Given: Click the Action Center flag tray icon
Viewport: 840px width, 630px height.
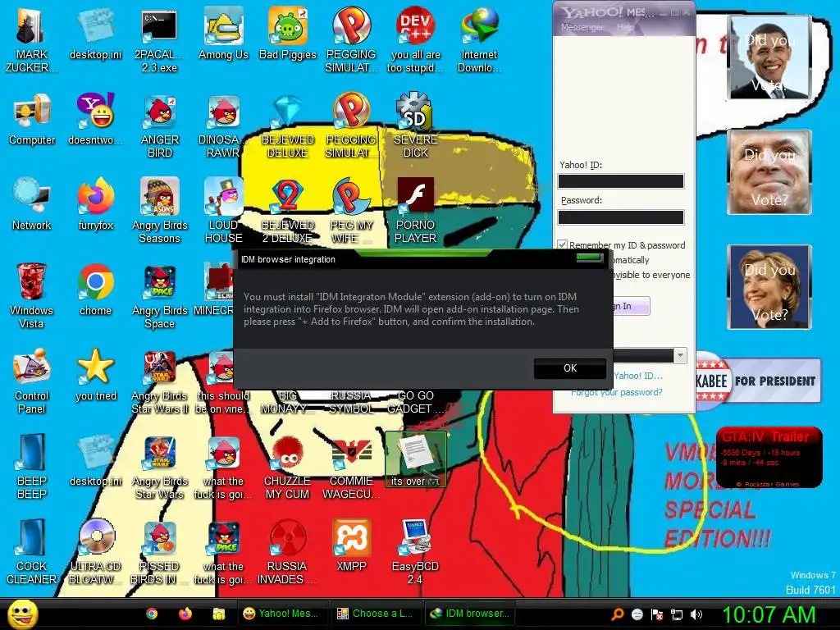Looking at the screenshot, I should (x=657, y=614).
